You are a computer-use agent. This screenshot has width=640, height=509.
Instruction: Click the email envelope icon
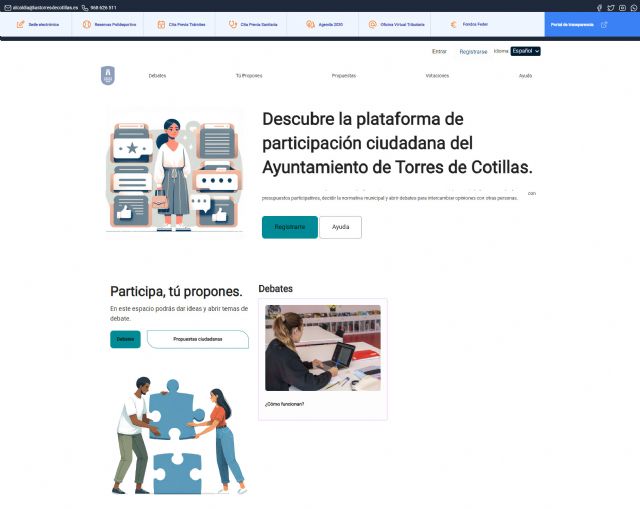tap(5, 7)
